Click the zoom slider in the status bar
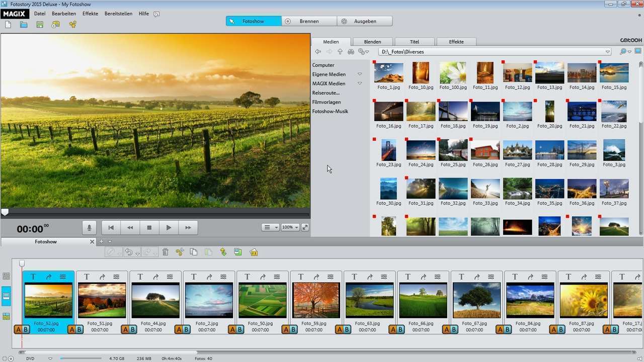The width and height of the screenshot is (644, 362). pyautogui.click(x=80, y=358)
